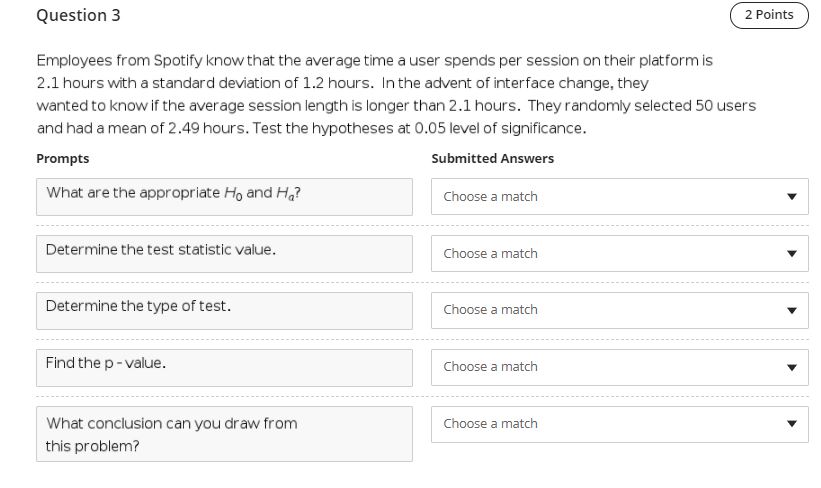The image size is (821, 488).
Task: Open the p-value 'Choose a match' dropdown
Action: coord(619,367)
